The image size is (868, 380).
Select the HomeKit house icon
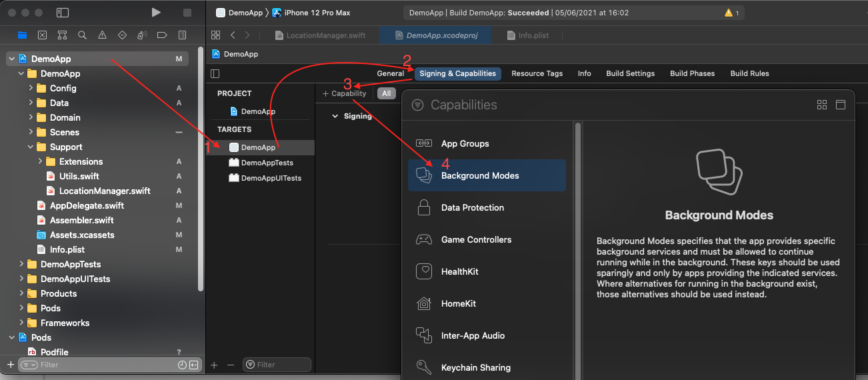[423, 303]
